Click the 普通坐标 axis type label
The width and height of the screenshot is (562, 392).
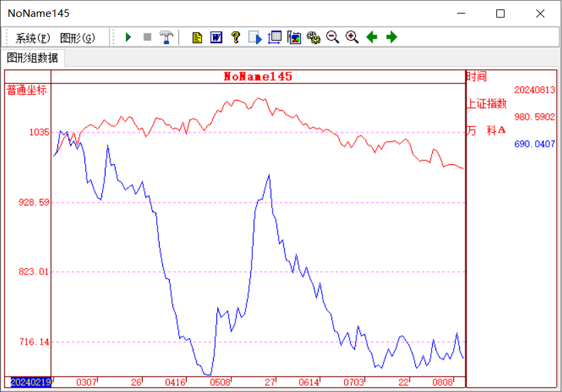(27, 90)
